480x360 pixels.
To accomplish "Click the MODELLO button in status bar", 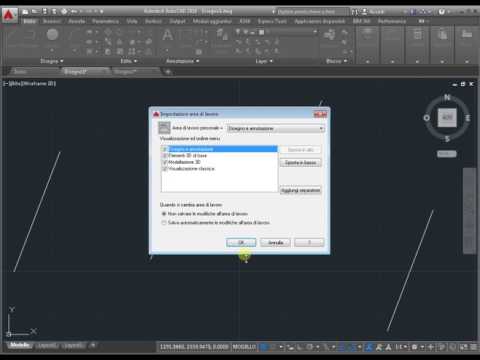I will (x=244, y=347).
